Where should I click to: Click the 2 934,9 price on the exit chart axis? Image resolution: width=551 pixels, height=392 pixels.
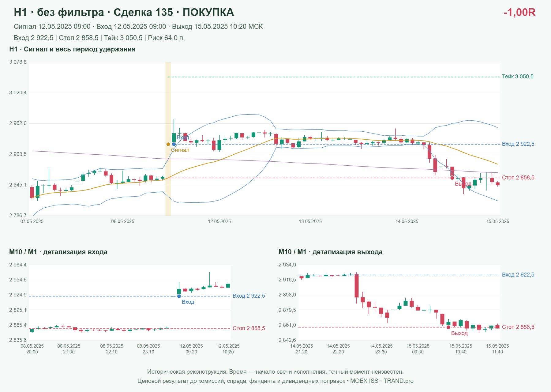287,265
